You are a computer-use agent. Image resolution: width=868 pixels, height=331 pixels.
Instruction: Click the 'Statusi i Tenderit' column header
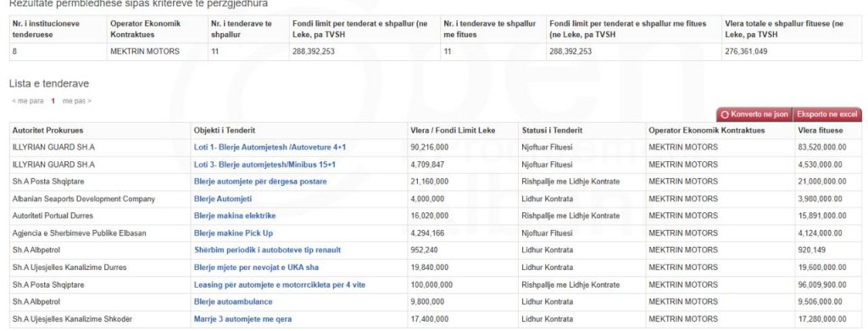[552, 131]
